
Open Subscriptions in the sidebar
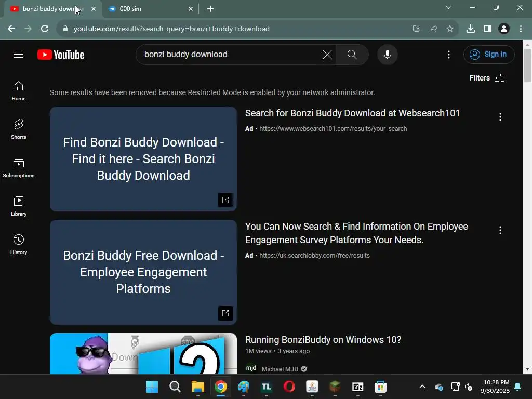pos(19,168)
